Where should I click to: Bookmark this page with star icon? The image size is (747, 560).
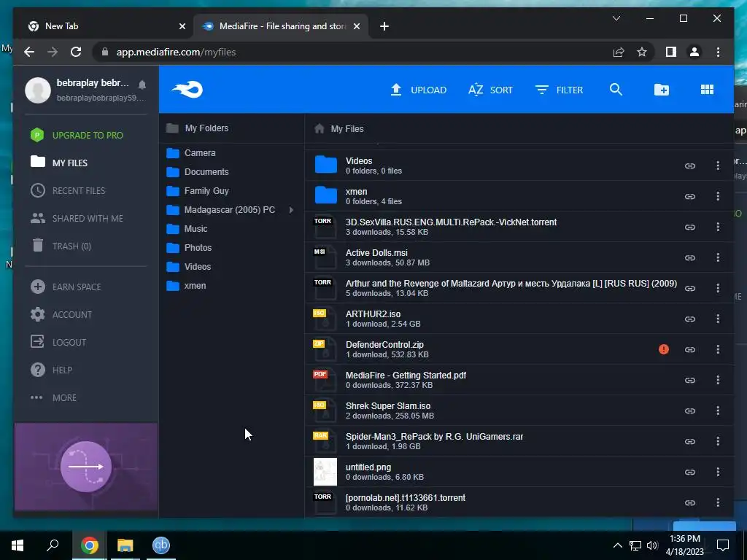pos(642,52)
